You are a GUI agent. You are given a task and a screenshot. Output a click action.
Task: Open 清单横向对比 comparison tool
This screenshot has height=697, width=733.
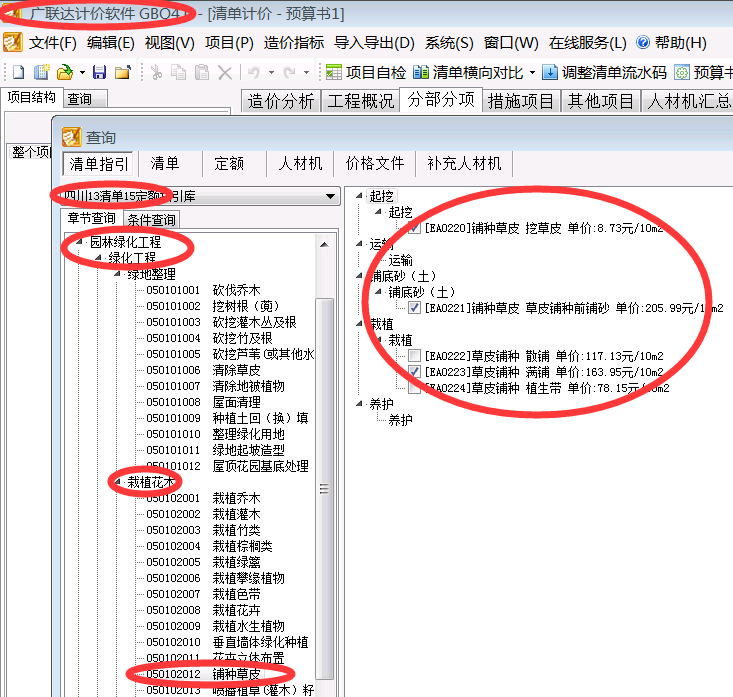[468, 72]
